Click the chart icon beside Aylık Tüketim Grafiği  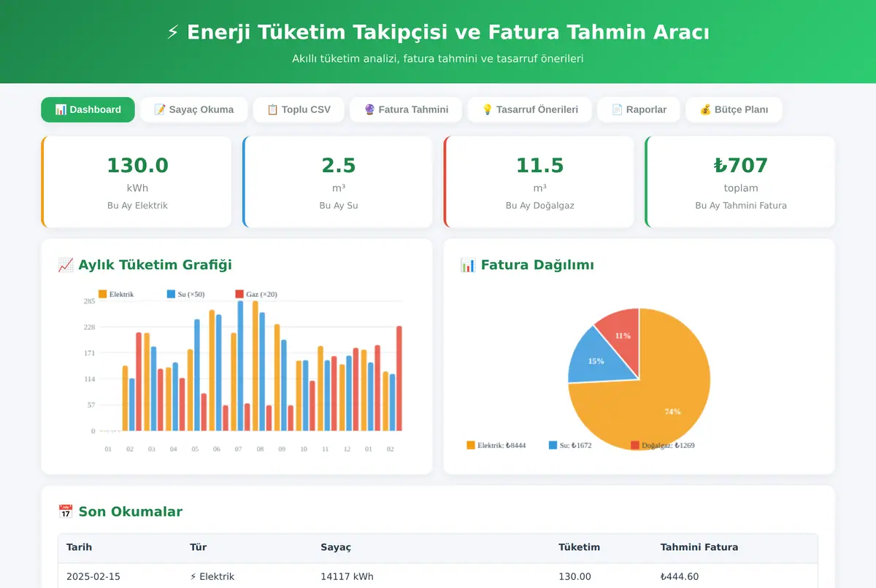coord(65,265)
